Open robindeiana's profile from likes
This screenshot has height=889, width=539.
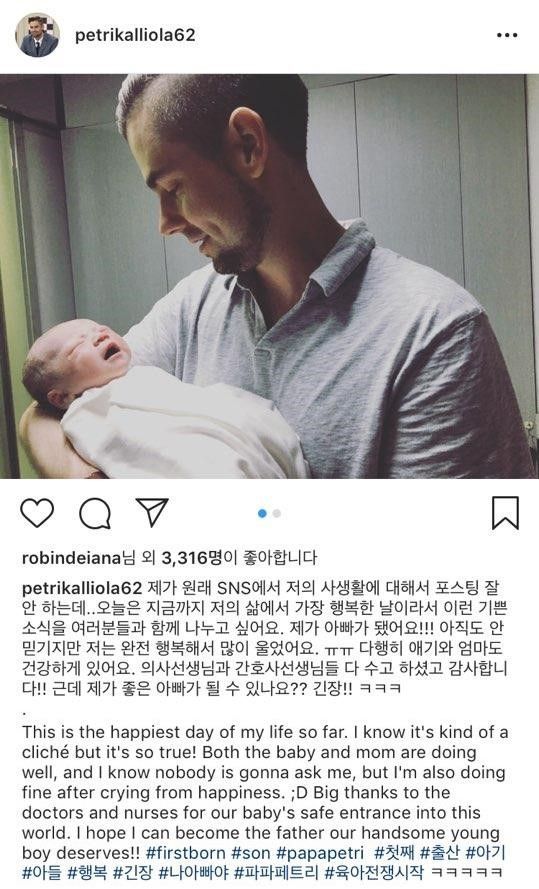(71, 558)
